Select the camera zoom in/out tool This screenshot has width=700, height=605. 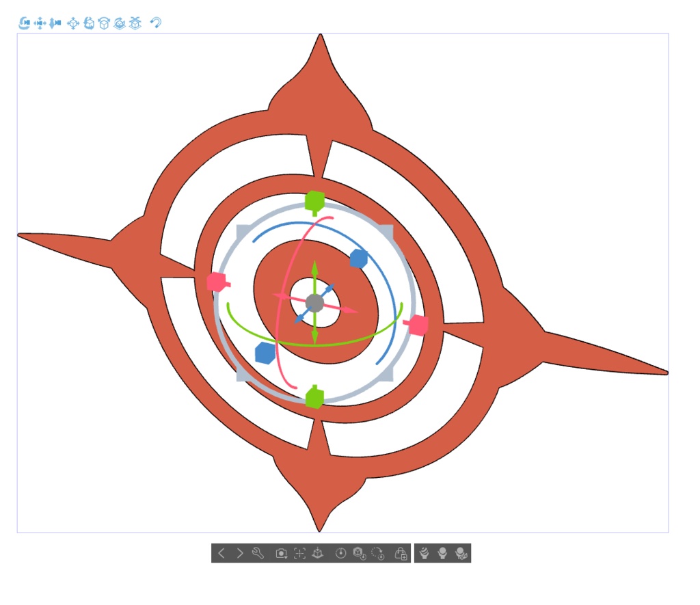[x=55, y=23]
